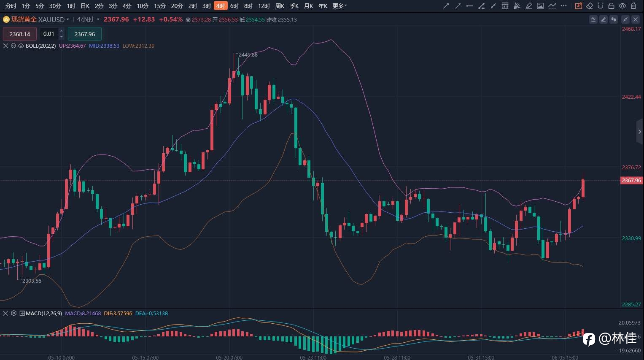Toggle the orange drawing mode pencil icon
The image size is (644, 360).
point(579,6)
